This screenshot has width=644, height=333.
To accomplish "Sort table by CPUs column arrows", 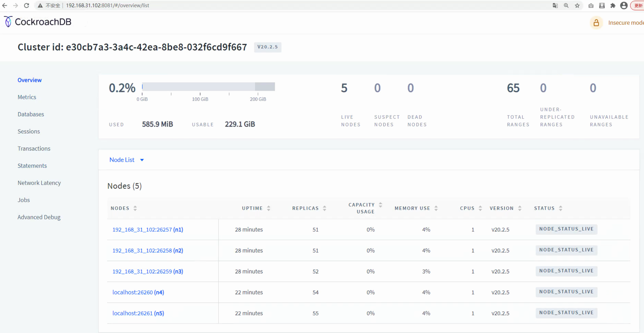I will pos(480,208).
